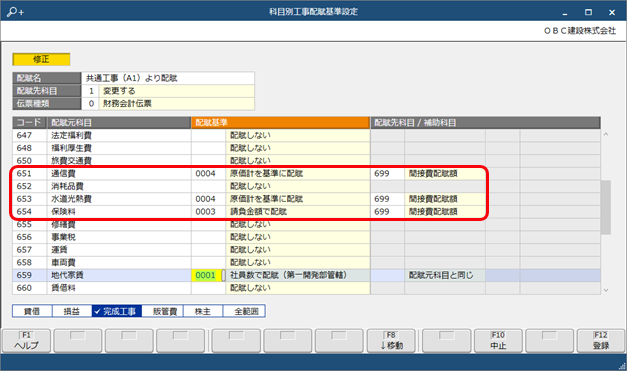Select the 損益 tab
Screen dimensions: 627x371
(72, 311)
